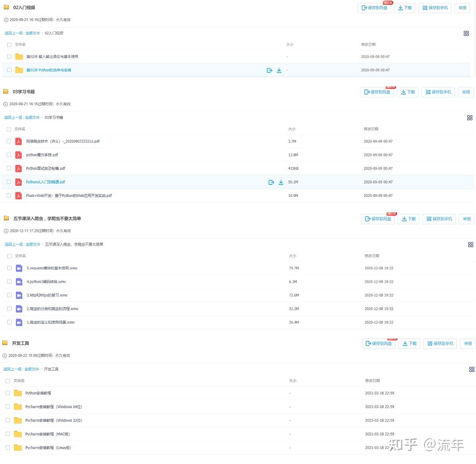Open folder name Python安装教程
The width and height of the screenshot is (476, 464).
[x=38, y=393]
